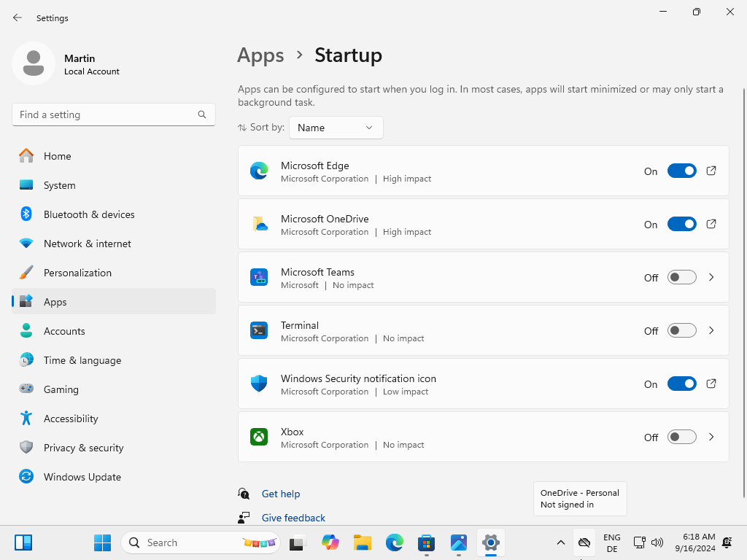
Task: Launch Copilot from the taskbar
Action: pyautogui.click(x=330, y=542)
